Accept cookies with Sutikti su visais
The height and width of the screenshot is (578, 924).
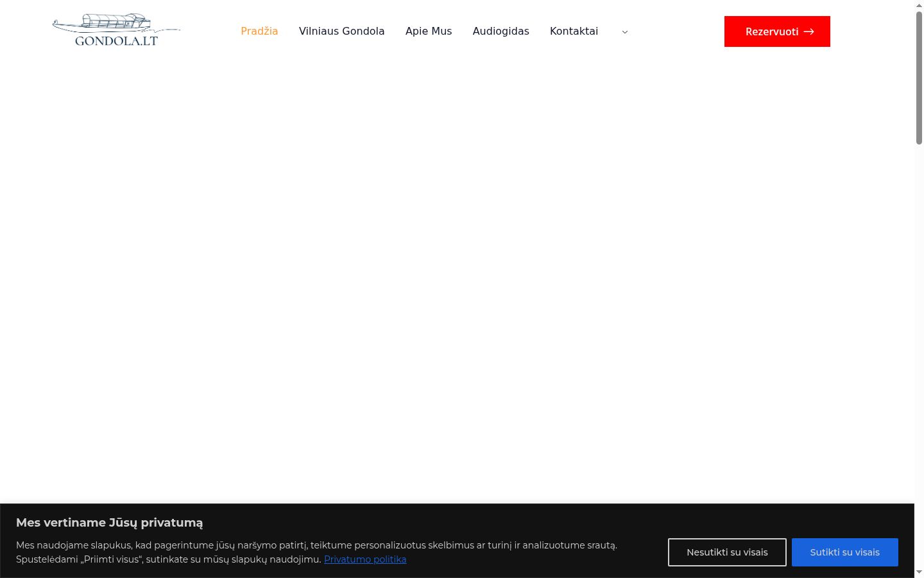coord(844,552)
